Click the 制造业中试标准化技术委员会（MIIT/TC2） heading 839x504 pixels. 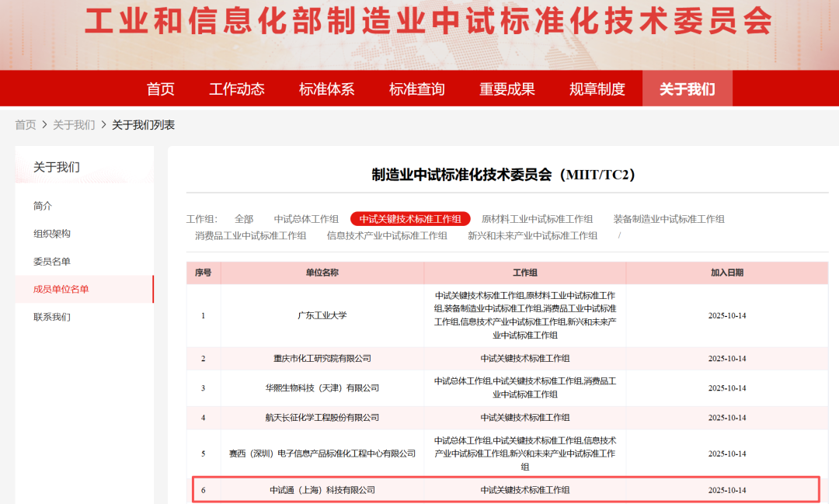[503, 175]
